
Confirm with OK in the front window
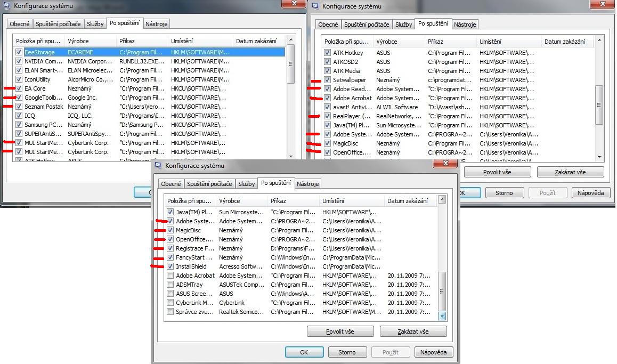coord(304,352)
